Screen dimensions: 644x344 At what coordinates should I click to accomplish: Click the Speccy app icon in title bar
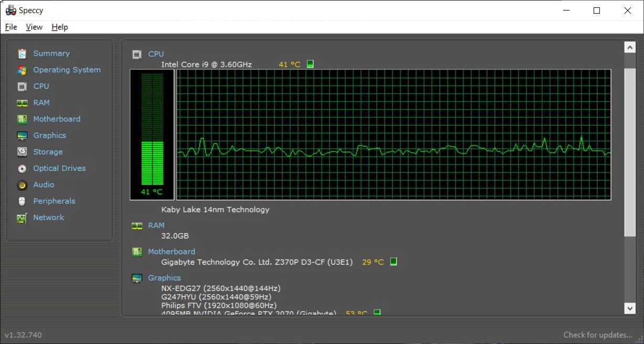(x=10, y=10)
